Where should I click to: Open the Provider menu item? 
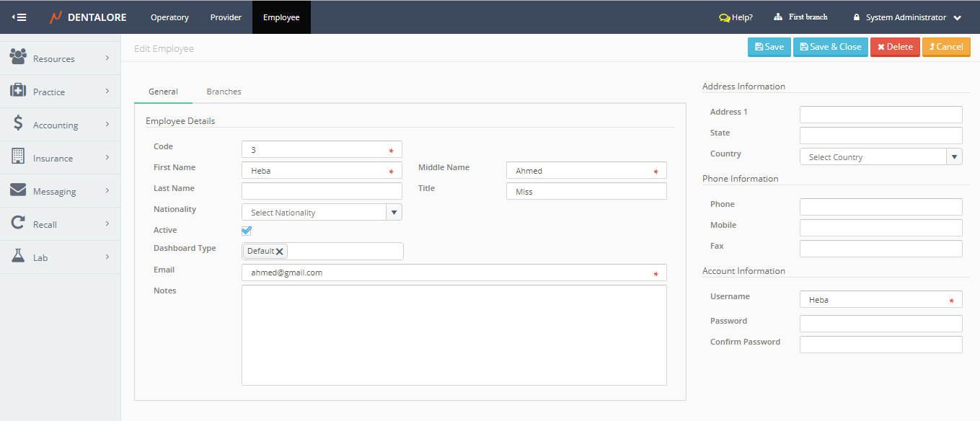[226, 17]
